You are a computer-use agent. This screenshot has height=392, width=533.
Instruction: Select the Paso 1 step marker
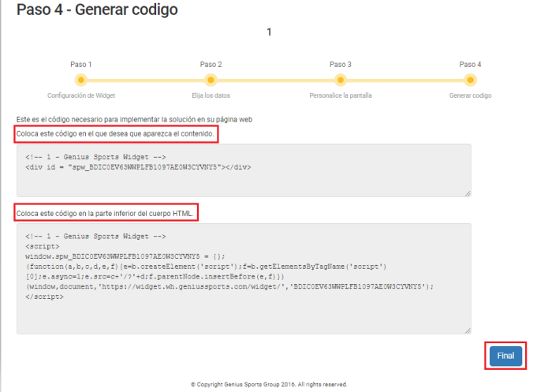[x=81, y=80]
